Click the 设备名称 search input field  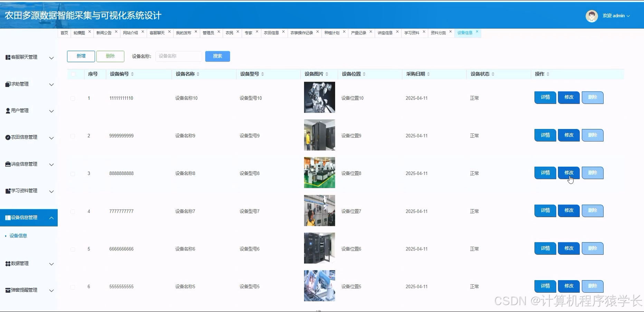(x=179, y=56)
